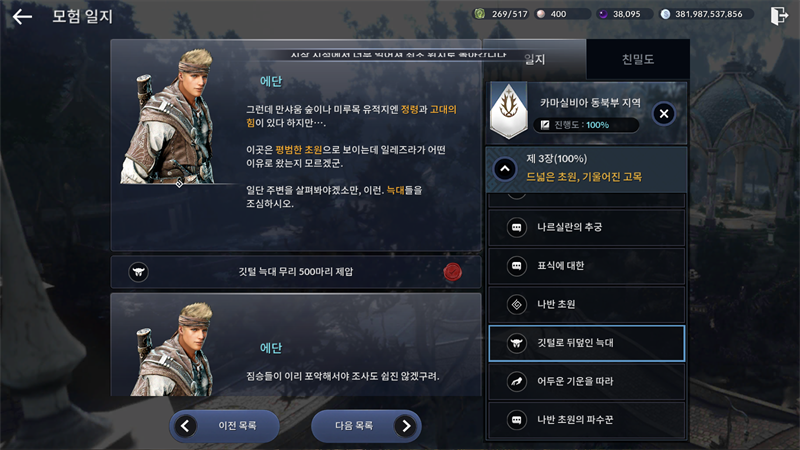800x450 pixels.
Task: Close the 카마실비아 동북부 지역 panel
Action: pos(664,114)
